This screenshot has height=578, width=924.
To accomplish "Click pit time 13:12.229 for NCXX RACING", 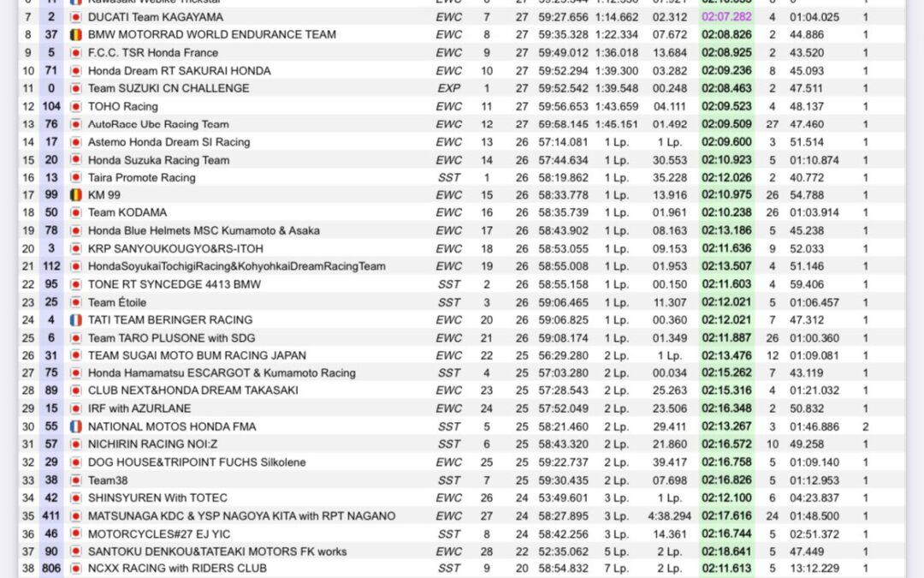I will pyautogui.click(x=814, y=569).
